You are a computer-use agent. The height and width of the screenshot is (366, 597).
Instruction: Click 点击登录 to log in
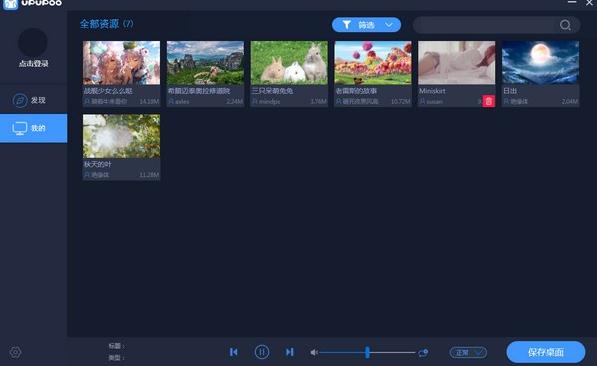(x=34, y=64)
